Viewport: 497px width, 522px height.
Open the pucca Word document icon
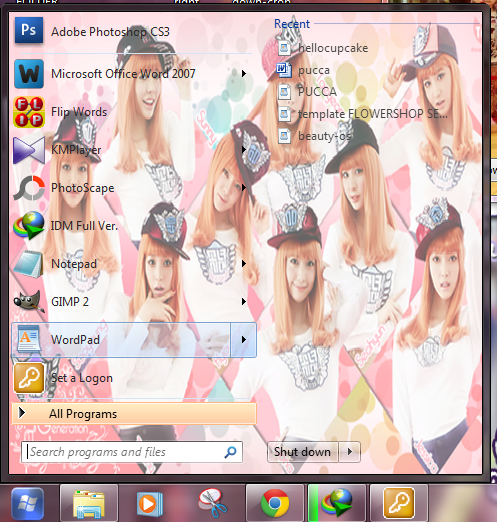point(284,70)
